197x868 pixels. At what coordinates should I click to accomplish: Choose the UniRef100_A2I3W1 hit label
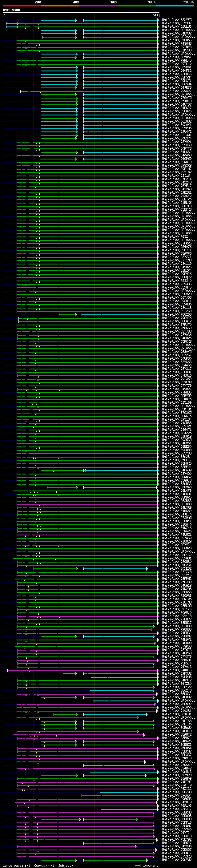point(176,135)
